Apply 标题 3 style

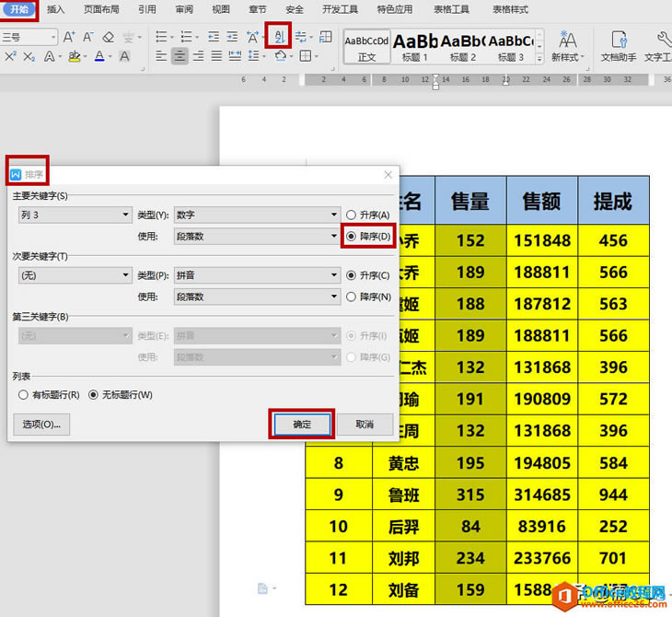pos(511,47)
